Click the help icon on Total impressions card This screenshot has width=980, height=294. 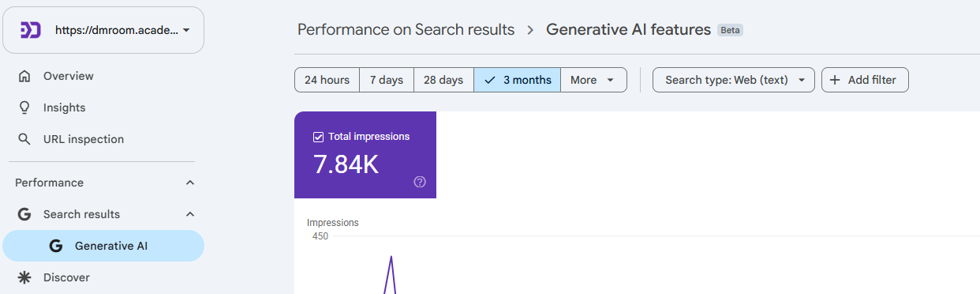[420, 182]
